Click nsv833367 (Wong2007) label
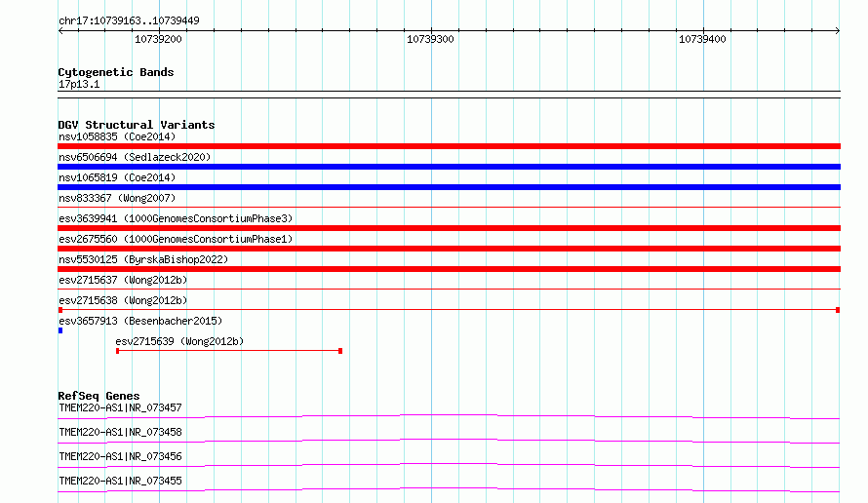This screenshot has width=868, height=503. click(117, 198)
